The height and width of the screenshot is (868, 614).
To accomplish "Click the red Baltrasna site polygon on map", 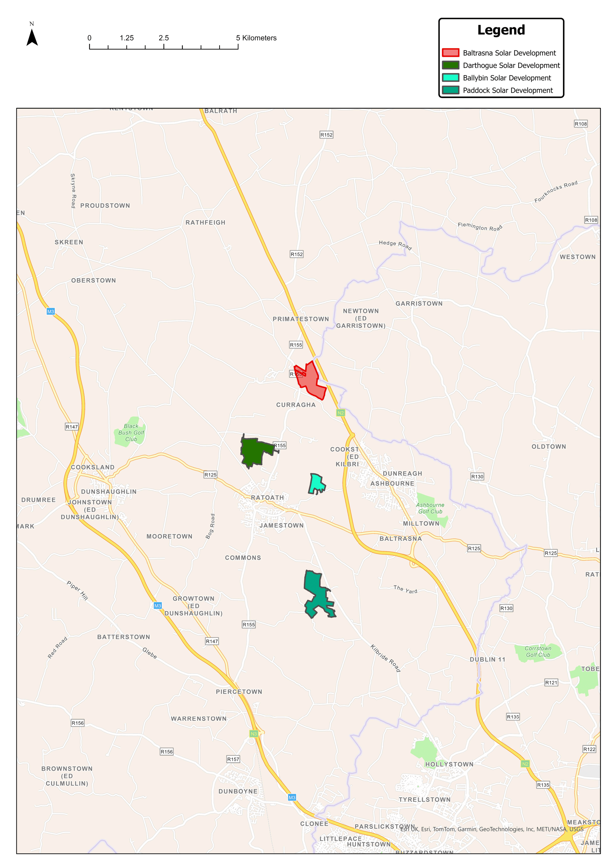I will tap(310, 380).
